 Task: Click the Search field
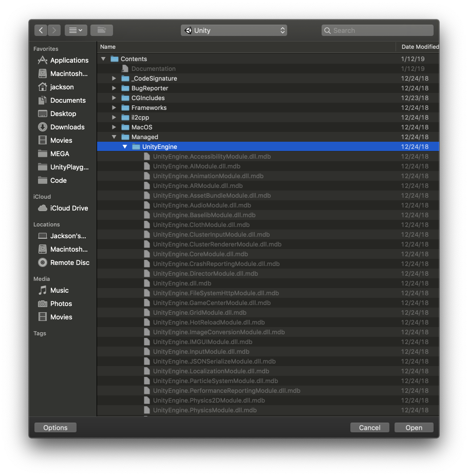tap(378, 30)
